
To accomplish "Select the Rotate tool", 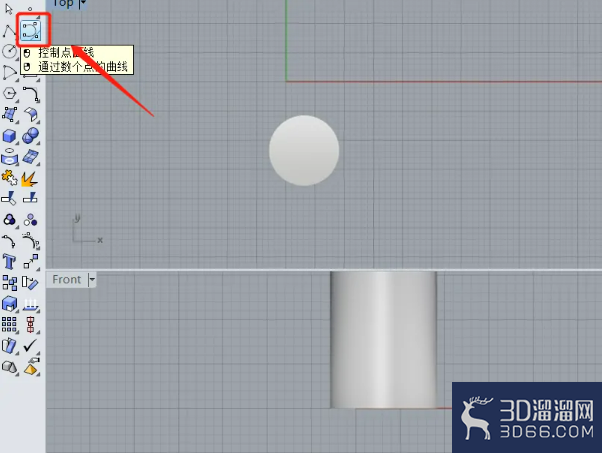I will coord(30,283).
